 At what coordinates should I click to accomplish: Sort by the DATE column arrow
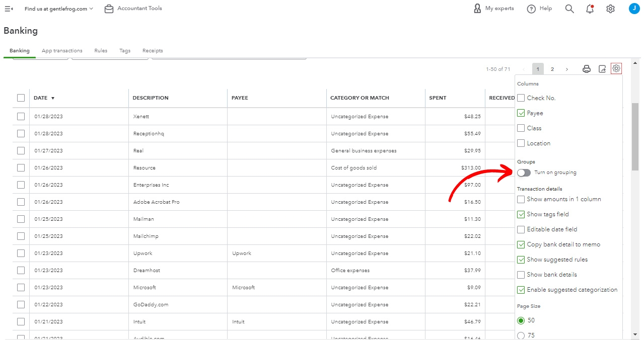(x=53, y=98)
